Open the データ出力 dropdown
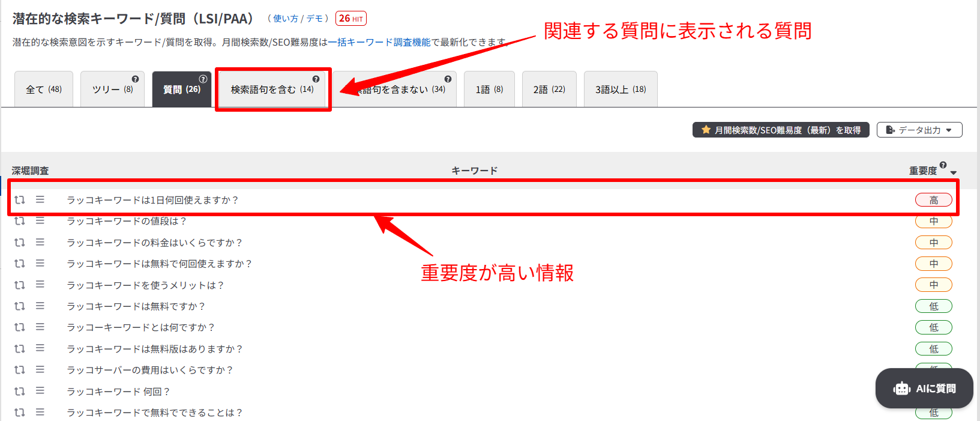Image resolution: width=980 pixels, height=421 pixels. tap(919, 130)
